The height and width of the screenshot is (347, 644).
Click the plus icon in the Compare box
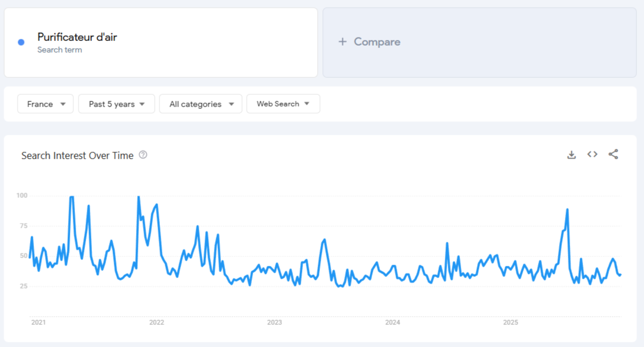pyautogui.click(x=342, y=42)
